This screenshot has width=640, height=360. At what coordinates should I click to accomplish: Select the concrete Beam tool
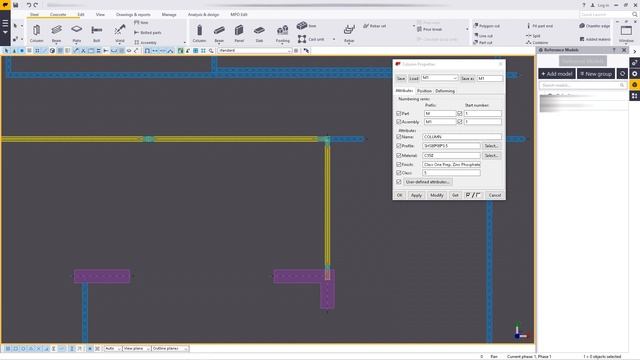(x=219, y=33)
